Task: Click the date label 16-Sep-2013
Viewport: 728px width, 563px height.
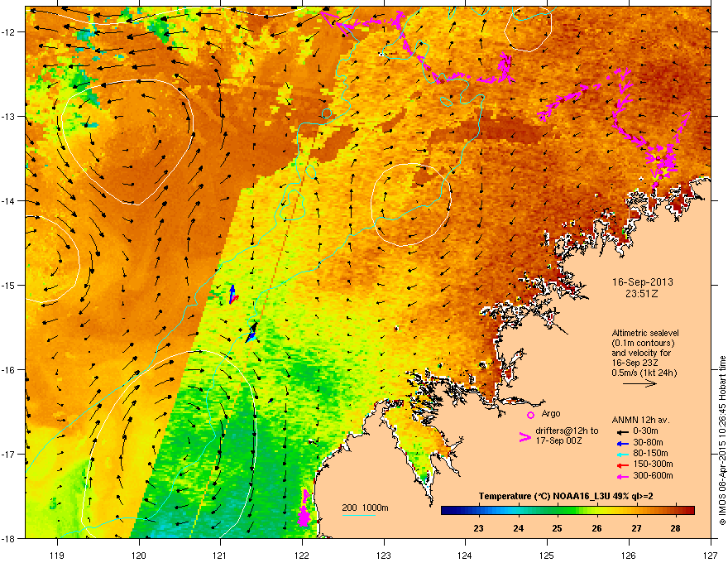Action: [x=642, y=282]
